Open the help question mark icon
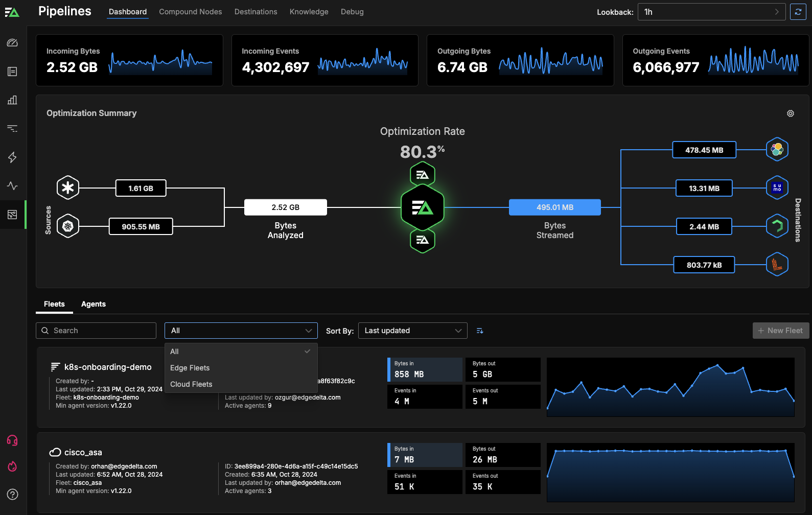This screenshot has height=515, width=812. [12, 494]
